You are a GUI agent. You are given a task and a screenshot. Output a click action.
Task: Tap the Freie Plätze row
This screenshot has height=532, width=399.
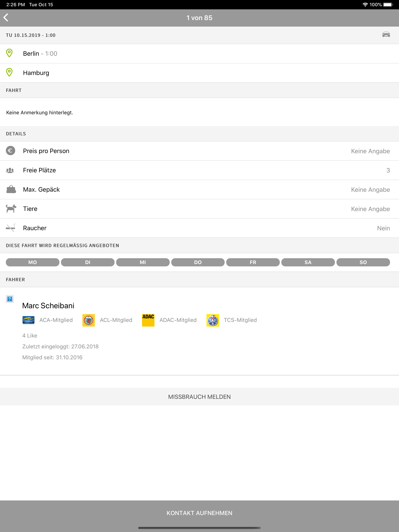pyautogui.click(x=199, y=170)
